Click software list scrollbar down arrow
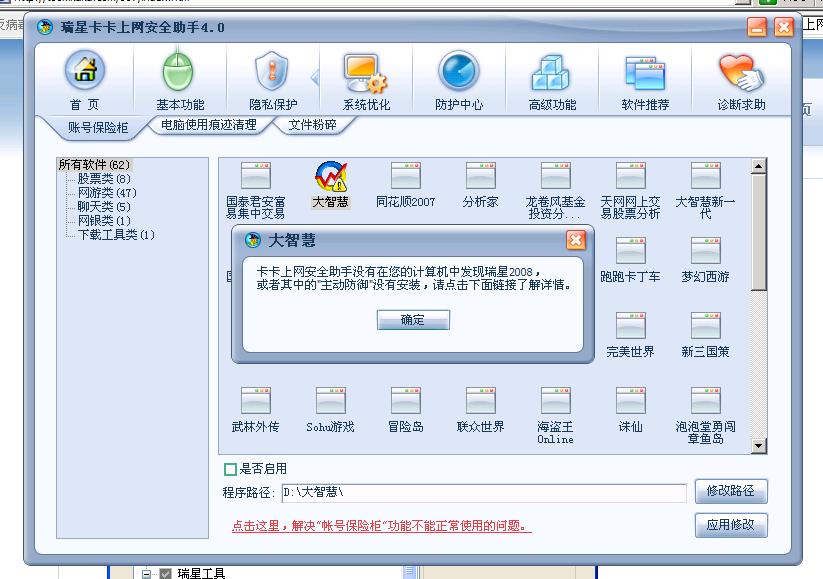This screenshot has width=823, height=579. pyautogui.click(x=758, y=446)
